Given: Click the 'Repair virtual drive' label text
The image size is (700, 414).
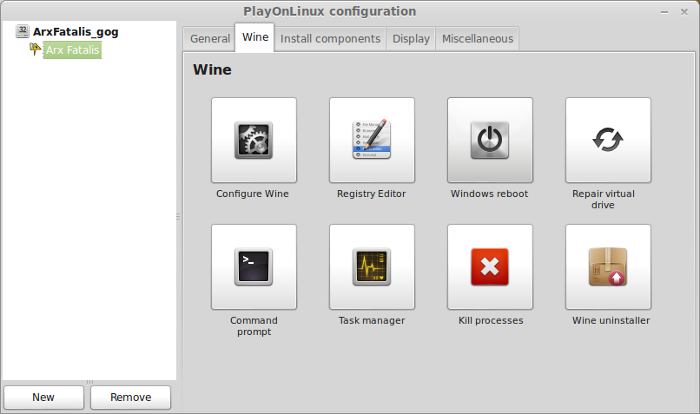Looking at the screenshot, I should (603, 199).
